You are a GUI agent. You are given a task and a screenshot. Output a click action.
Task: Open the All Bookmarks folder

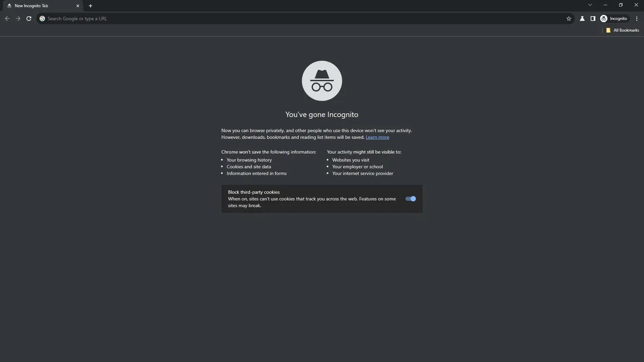pos(622,30)
